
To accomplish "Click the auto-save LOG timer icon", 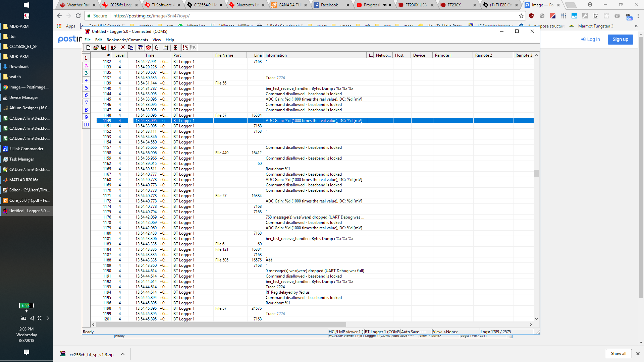I will click(x=113, y=48).
